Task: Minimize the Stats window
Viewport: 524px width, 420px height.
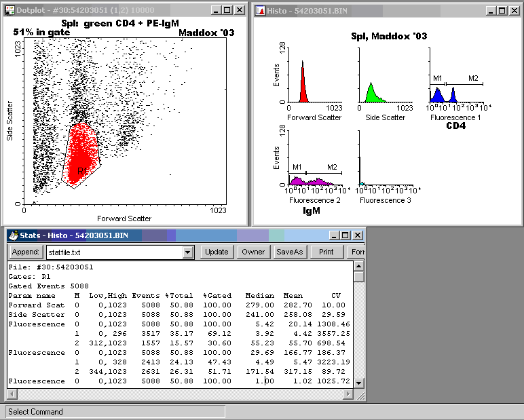Action: (335, 235)
